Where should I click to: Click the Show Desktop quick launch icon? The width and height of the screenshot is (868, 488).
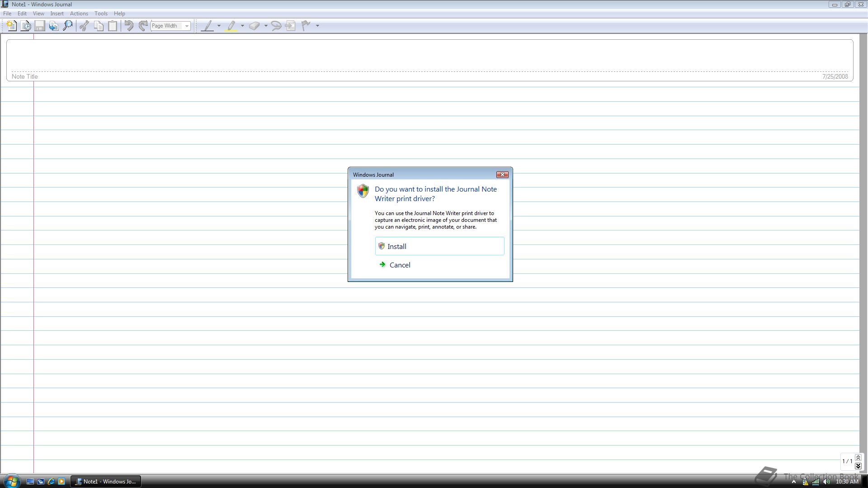(30, 482)
